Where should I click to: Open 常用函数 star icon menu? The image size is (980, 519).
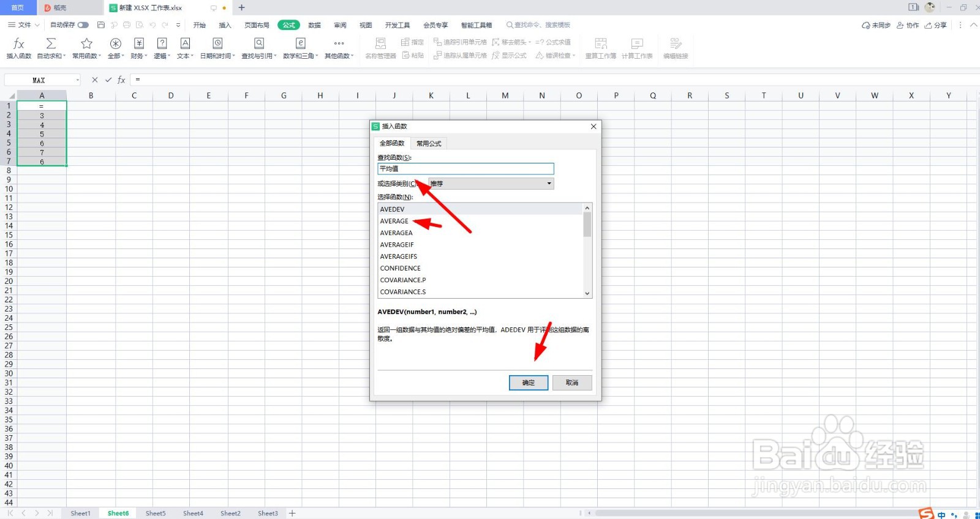pyautogui.click(x=86, y=43)
